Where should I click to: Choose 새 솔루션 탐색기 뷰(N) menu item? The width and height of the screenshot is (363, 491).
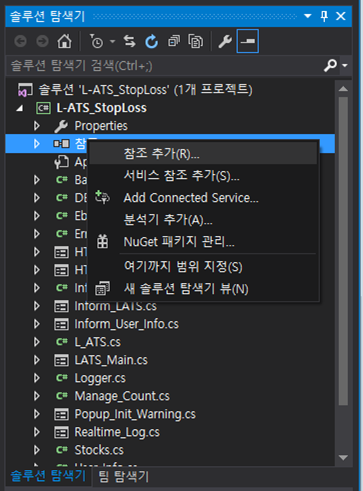203,289
